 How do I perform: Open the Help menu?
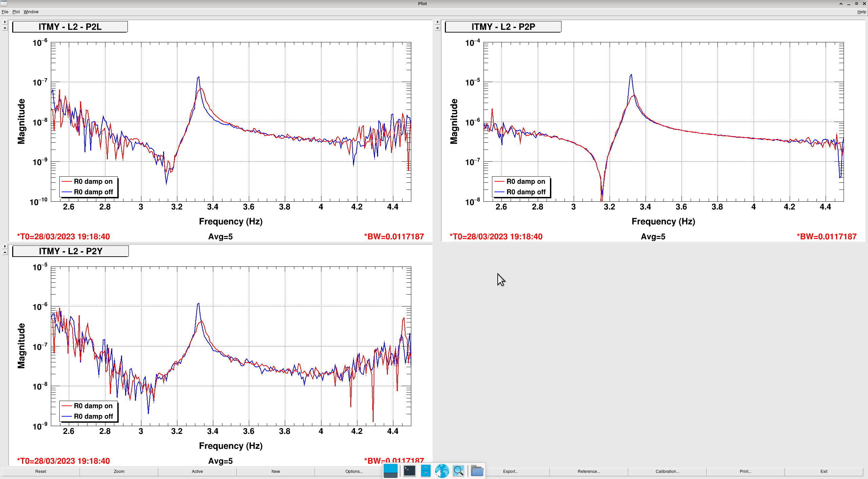[x=861, y=12]
